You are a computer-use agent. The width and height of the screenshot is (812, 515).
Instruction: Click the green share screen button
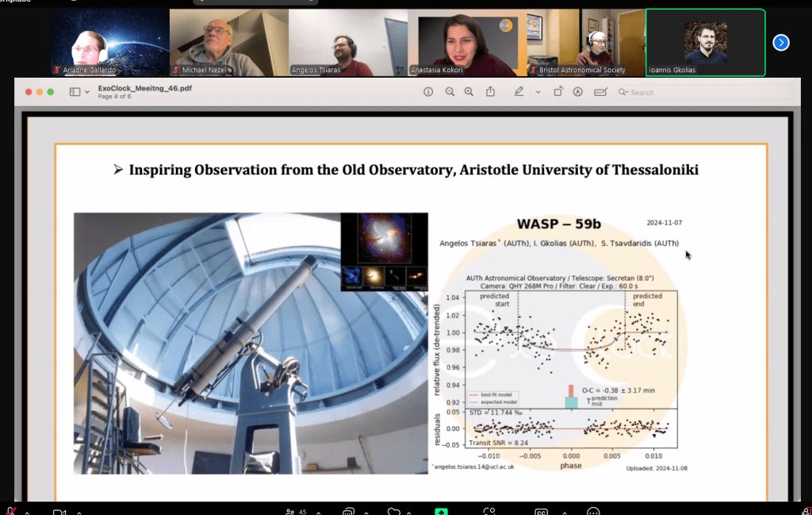[442, 511]
